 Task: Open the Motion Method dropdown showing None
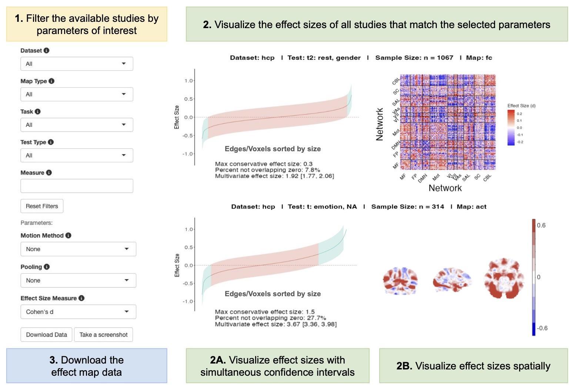click(x=78, y=249)
